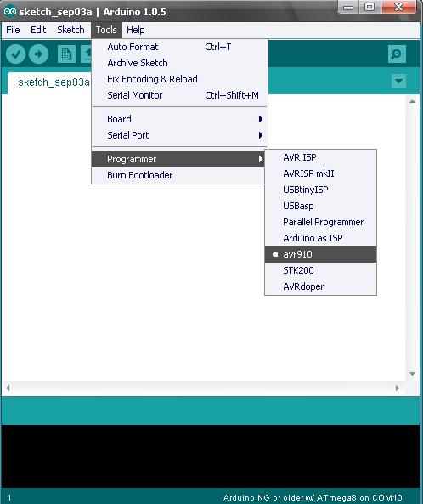
Task: Click the sketch_sep03a editor tab
Action: [50, 82]
